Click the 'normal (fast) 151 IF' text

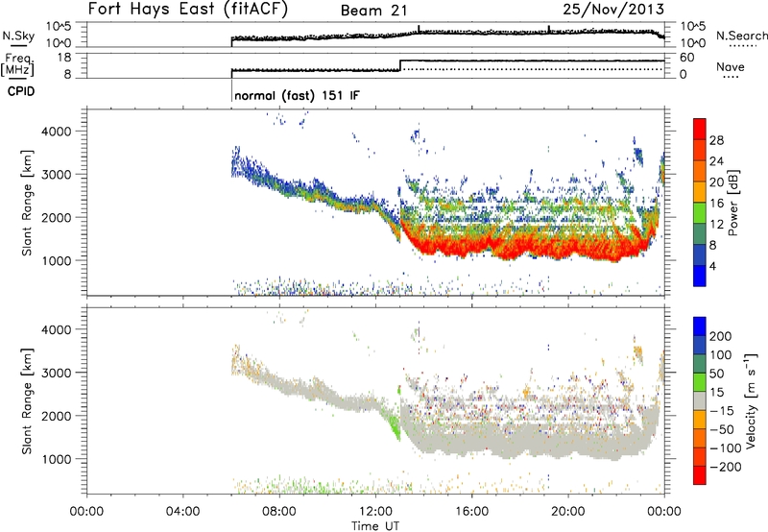point(297,95)
